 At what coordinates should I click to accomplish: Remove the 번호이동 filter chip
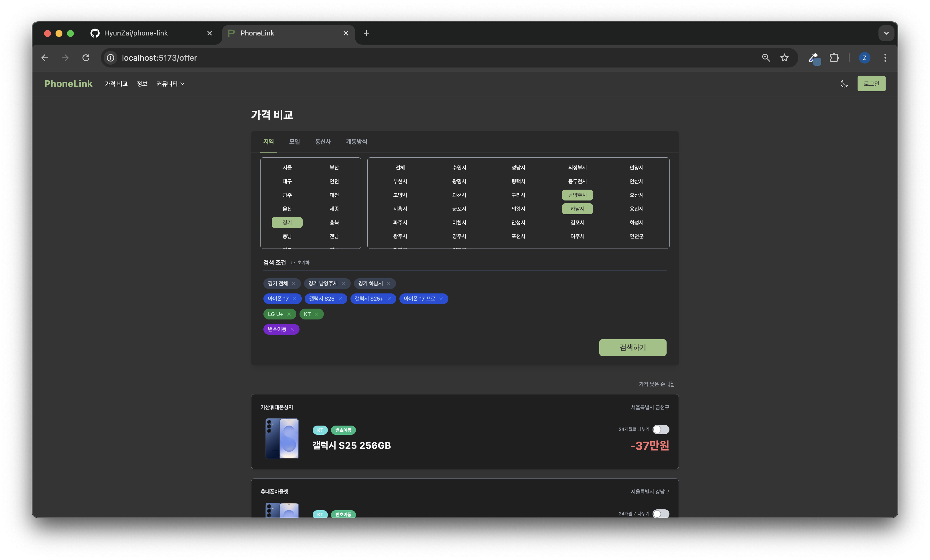(292, 329)
